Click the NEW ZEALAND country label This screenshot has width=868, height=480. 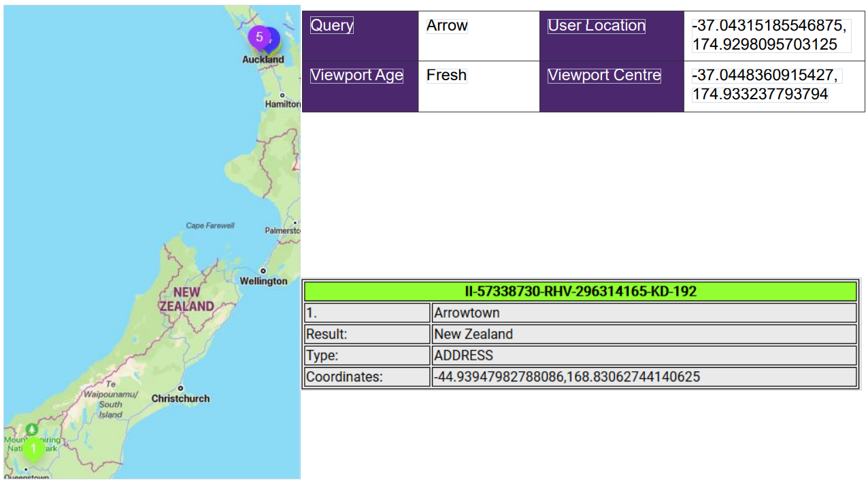(186, 299)
